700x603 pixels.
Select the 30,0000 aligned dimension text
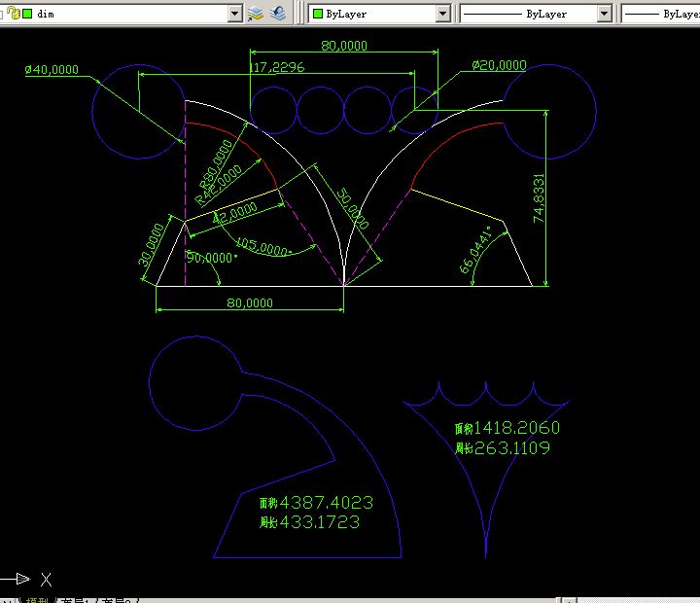click(x=151, y=245)
